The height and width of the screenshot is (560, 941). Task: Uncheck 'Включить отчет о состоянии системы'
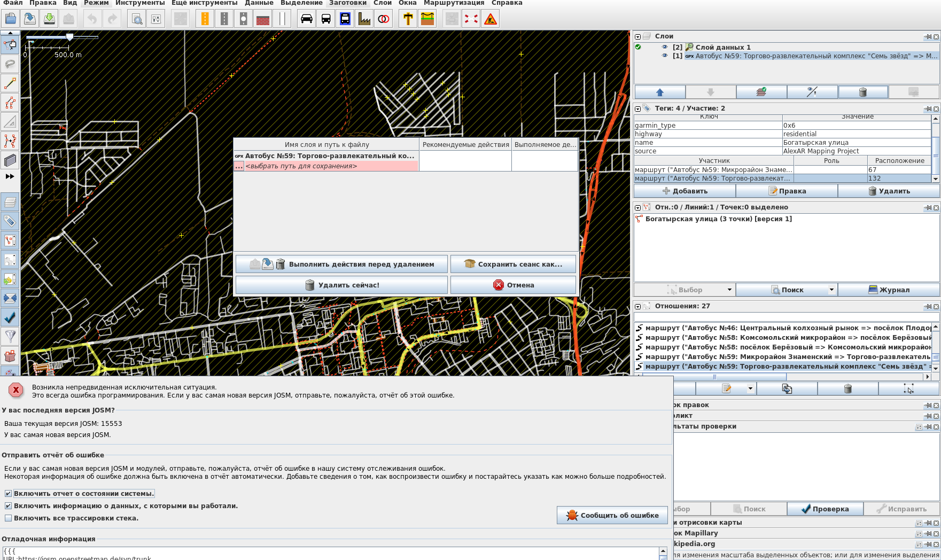click(8, 494)
